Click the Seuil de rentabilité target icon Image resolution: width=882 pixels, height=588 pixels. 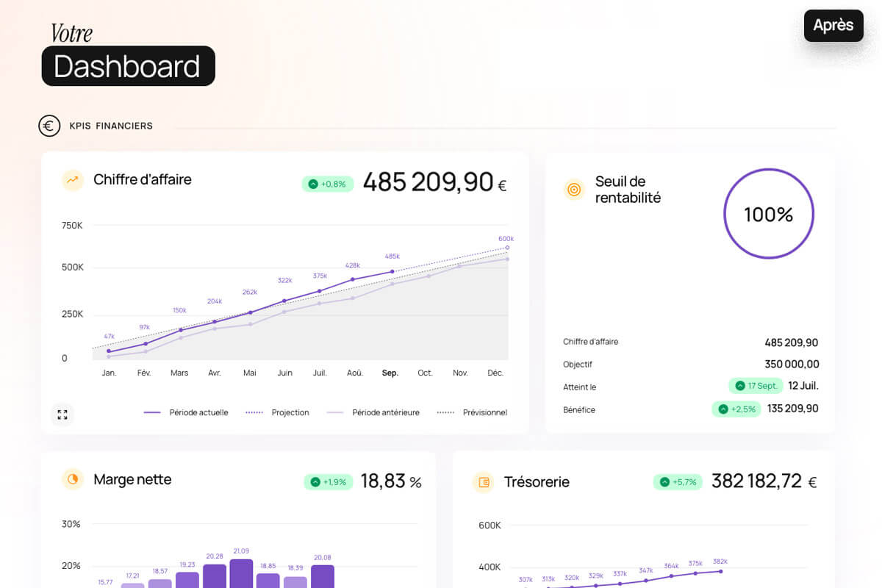pyautogui.click(x=574, y=190)
